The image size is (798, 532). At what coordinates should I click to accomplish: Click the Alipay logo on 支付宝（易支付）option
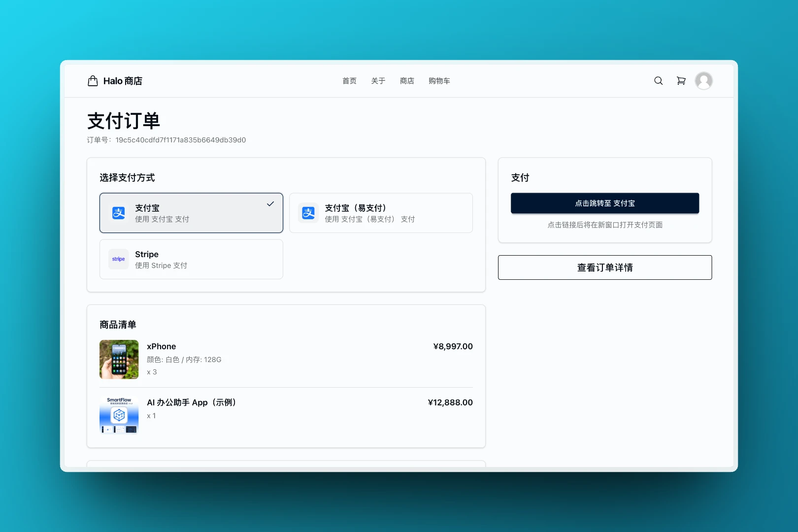tap(308, 213)
